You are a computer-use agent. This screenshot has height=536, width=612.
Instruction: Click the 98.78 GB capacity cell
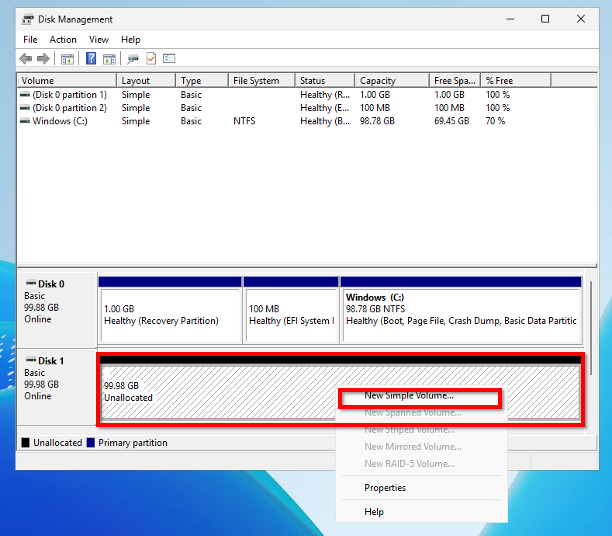377,121
